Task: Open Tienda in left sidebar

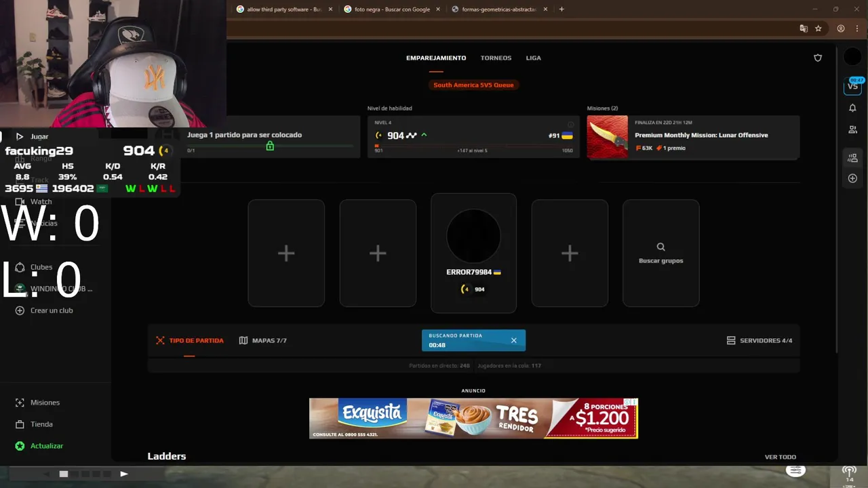Action: coord(41,424)
